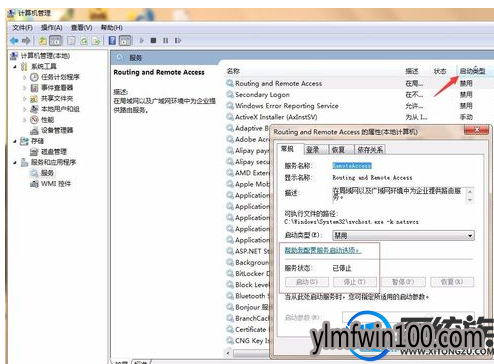Click the 磁盘管理 disk icon
Image resolution: width=494 pixels, height=364 pixels.
(x=34, y=152)
